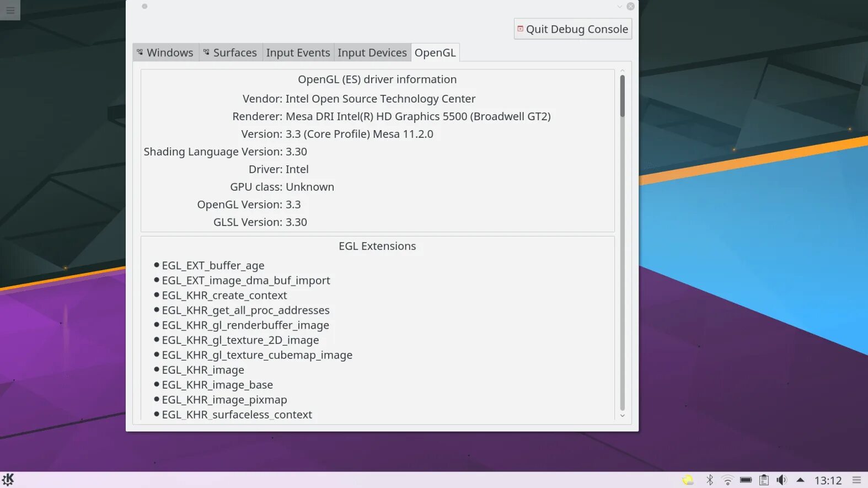
Task: Click the EGL_KHR_create_context entry
Action: coord(224,296)
